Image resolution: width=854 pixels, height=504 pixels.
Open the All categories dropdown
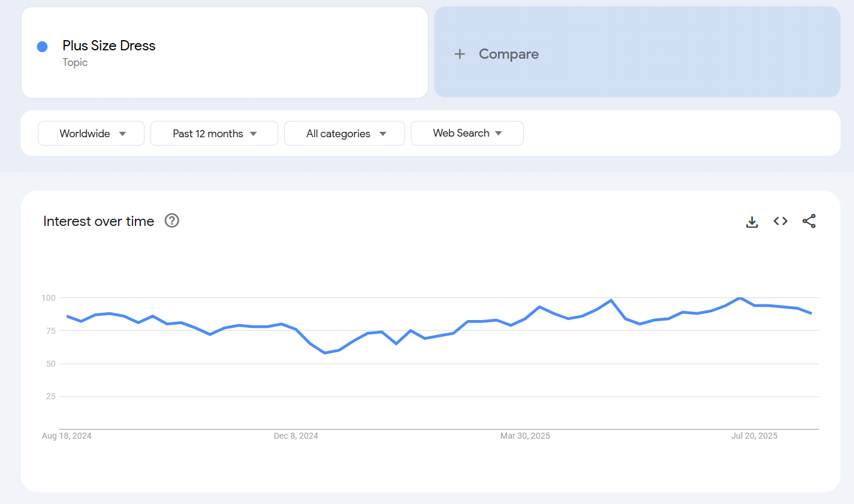[344, 133]
